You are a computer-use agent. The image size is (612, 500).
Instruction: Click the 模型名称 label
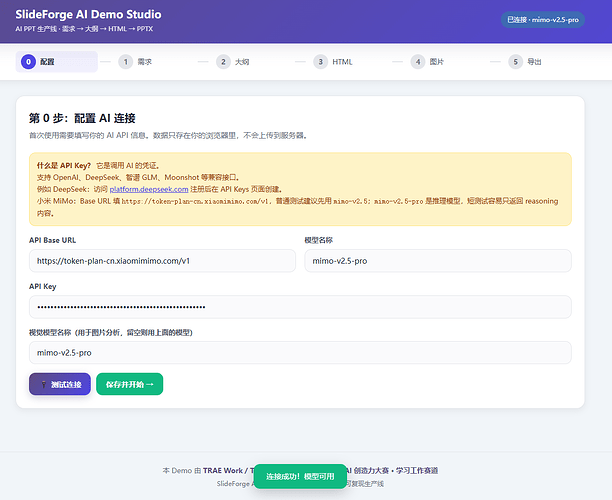coord(318,240)
